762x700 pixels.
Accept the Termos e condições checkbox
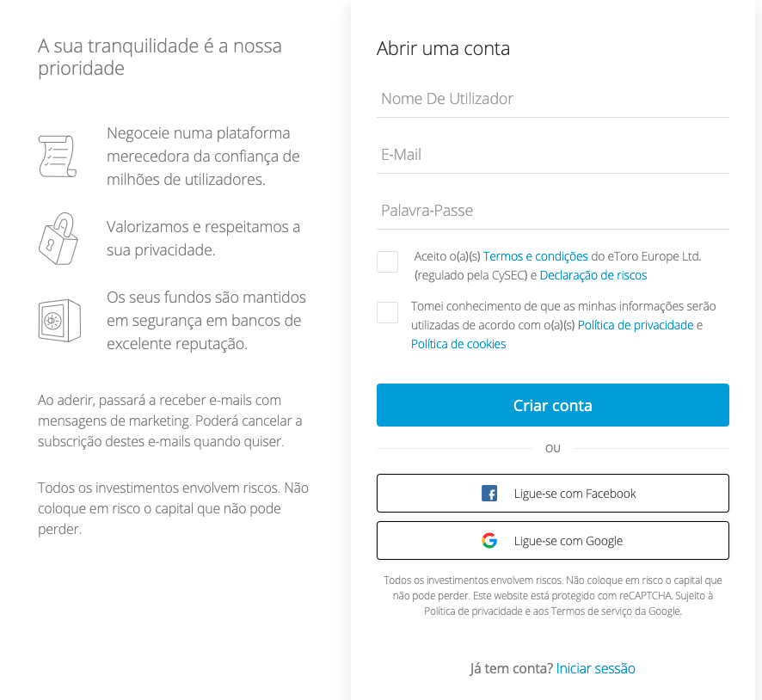(387, 261)
